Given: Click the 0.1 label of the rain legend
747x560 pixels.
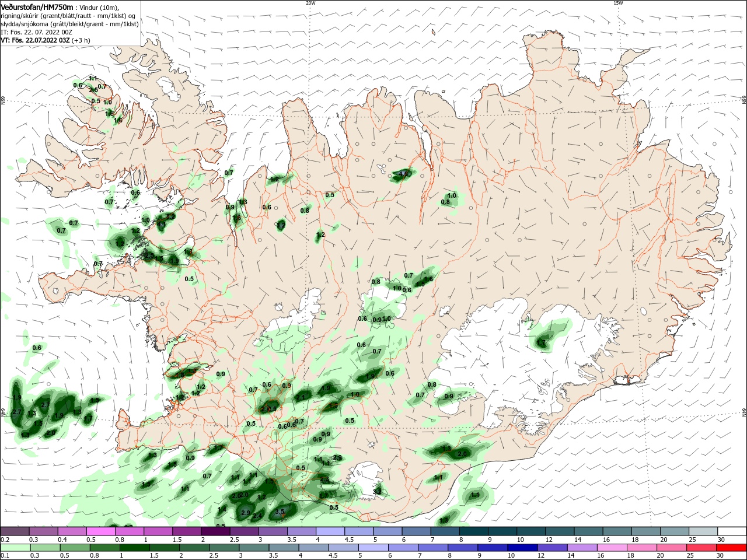Looking at the screenshot, I should click(5, 556).
